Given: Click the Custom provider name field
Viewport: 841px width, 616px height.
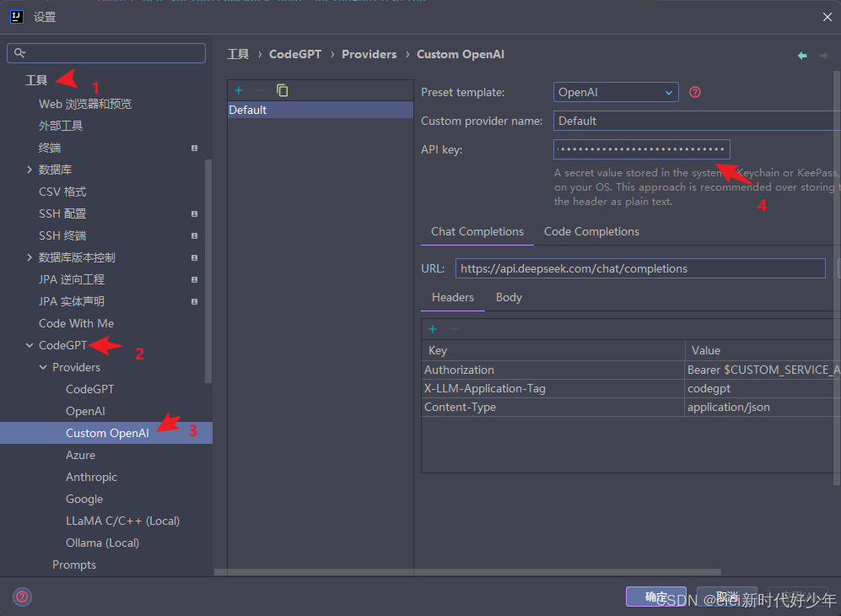Looking at the screenshot, I should (x=697, y=122).
